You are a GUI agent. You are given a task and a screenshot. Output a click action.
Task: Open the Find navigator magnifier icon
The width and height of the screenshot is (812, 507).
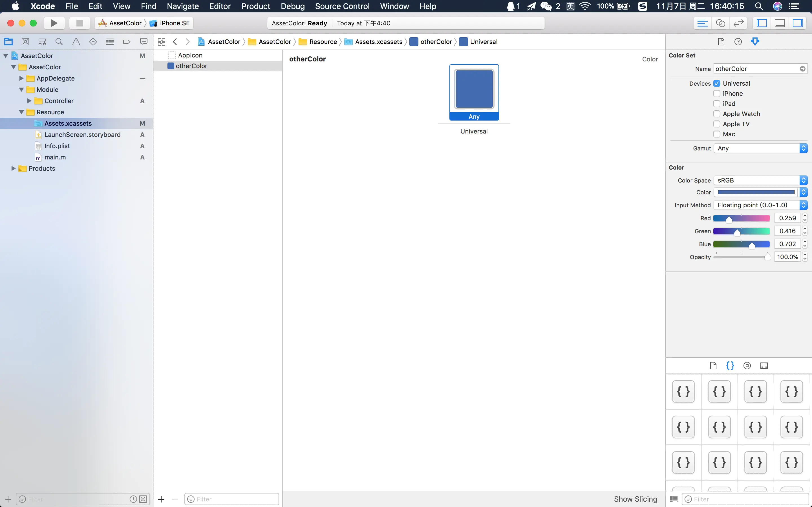[x=59, y=42]
